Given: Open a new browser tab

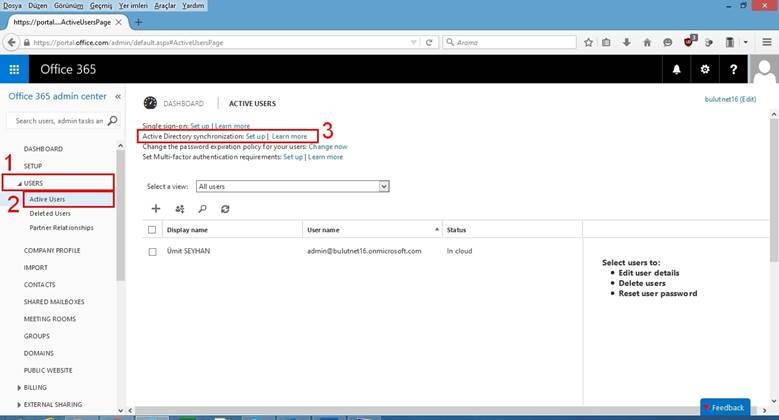Looking at the screenshot, I should coord(139,22).
